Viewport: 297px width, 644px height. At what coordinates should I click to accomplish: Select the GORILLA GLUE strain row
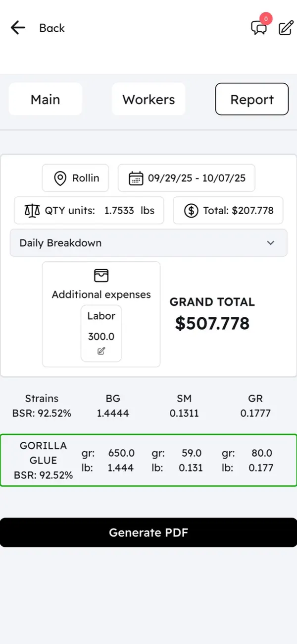coord(148,460)
